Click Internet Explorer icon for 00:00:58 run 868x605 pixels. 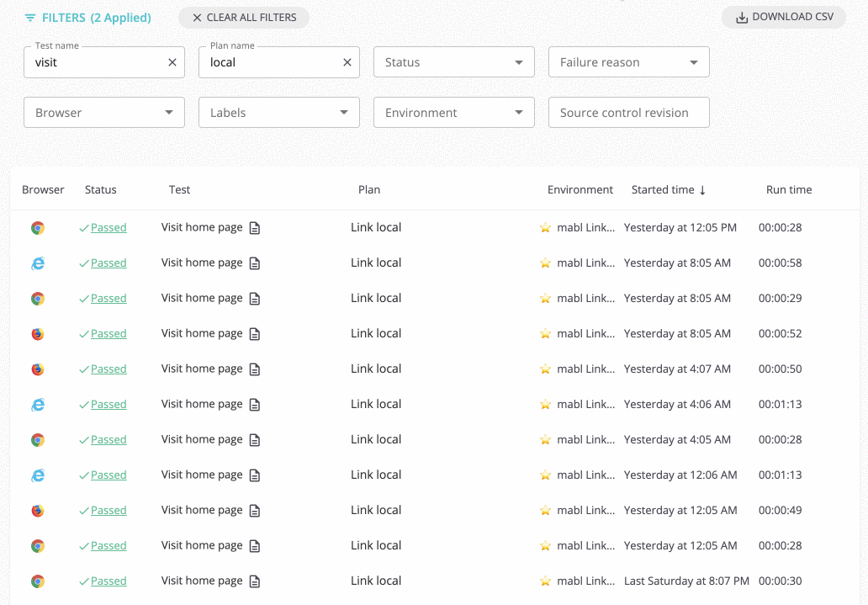click(x=38, y=263)
